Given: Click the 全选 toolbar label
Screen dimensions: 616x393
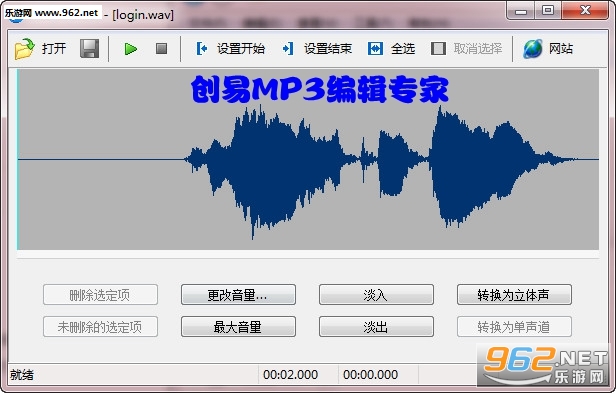Looking at the screenshot, I should pos(403,49).
